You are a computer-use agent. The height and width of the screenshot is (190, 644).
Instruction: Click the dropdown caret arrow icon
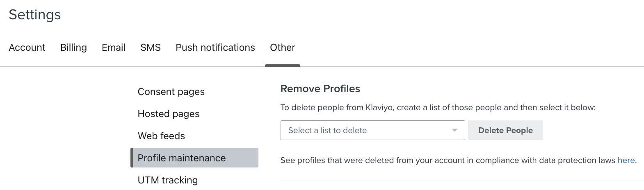point(454,130)
